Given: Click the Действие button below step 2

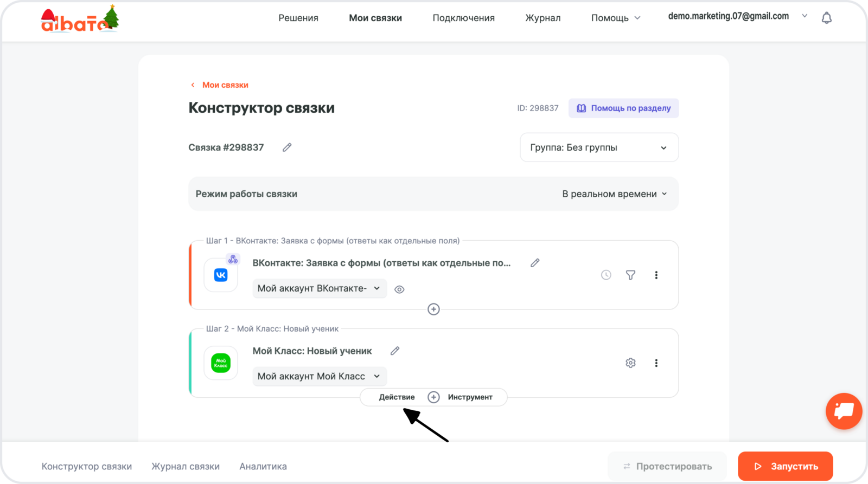Looking at the screenshot, I should click(x=397, y=397).
